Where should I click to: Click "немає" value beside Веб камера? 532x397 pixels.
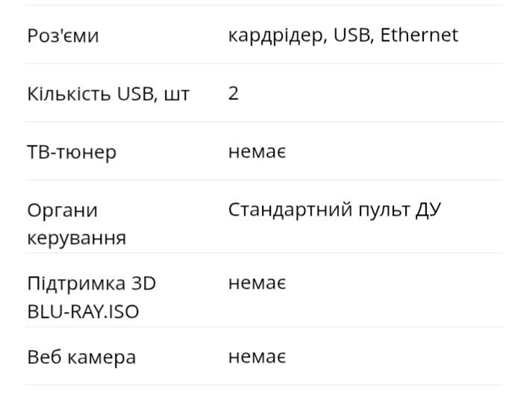click(257, 357)
